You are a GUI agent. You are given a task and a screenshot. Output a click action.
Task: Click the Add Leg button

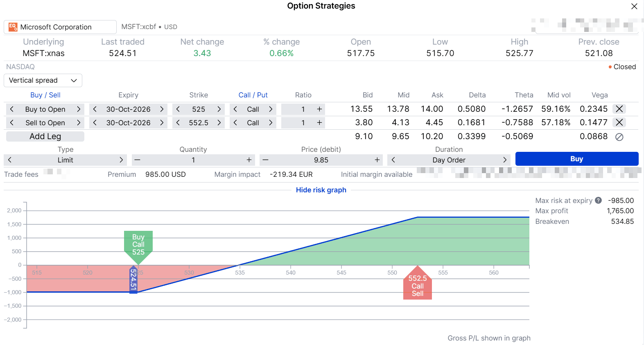(x=45, y=136)
